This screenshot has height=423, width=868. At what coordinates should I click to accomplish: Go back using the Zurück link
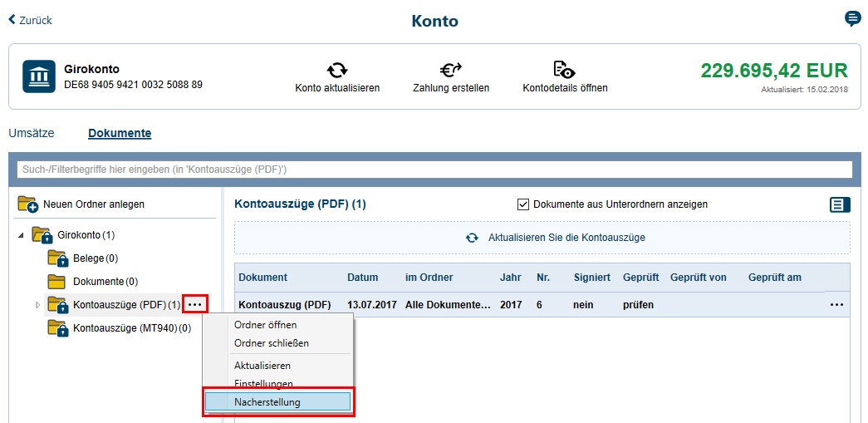(31, 20)
